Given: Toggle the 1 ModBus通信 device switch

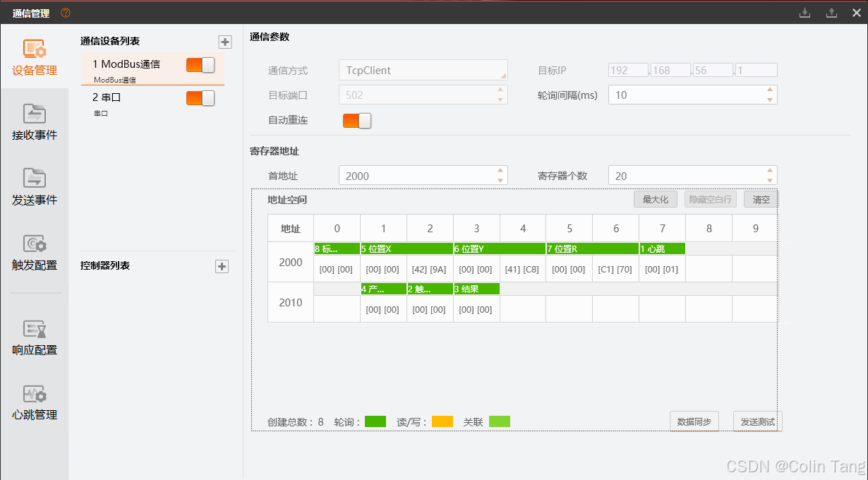Looking at the screenshot, I should click(200, 65).
